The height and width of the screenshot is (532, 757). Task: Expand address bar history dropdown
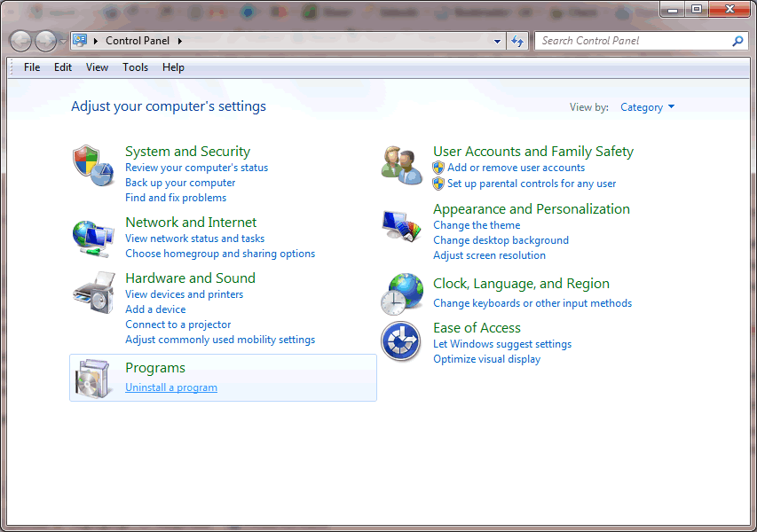click(x=497, y=42)
